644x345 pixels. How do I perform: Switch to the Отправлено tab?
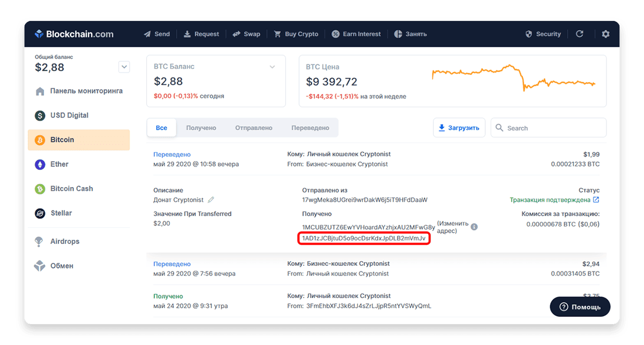[254, 128]
